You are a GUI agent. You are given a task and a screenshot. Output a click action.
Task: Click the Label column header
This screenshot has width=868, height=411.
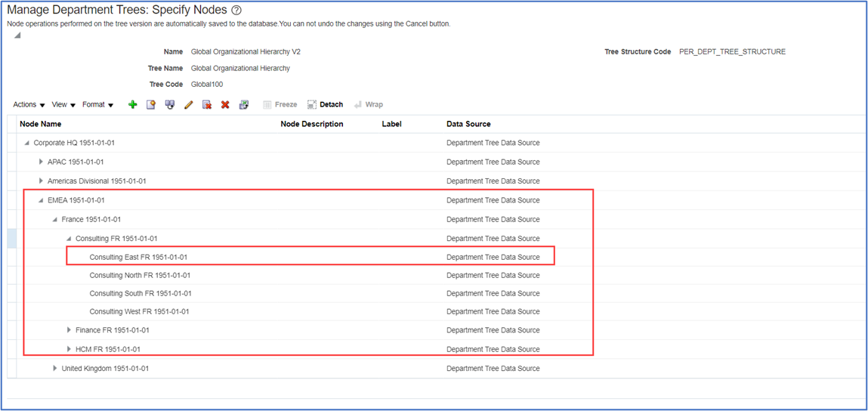pos(392,124)
